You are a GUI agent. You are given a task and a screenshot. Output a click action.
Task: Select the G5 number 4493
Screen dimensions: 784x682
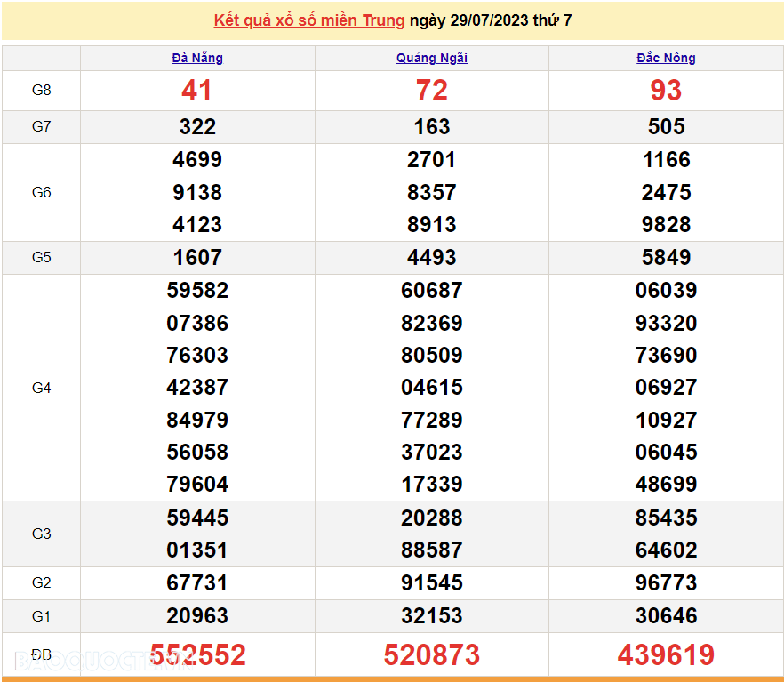click(431, 258)
